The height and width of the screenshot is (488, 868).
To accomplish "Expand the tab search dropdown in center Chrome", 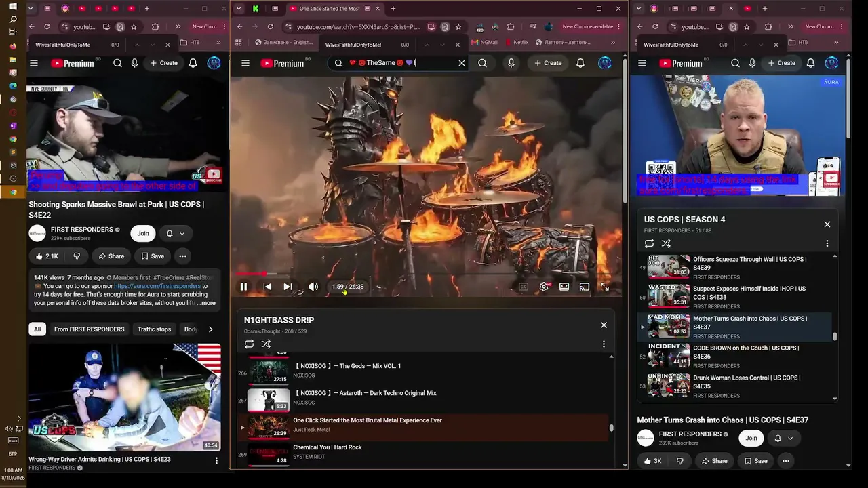I will (239, 9).
